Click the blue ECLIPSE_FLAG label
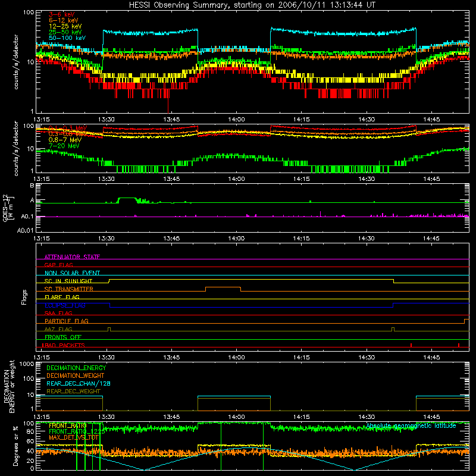The image size is (476, 476). pyautogui.click(x=65, y=305)
